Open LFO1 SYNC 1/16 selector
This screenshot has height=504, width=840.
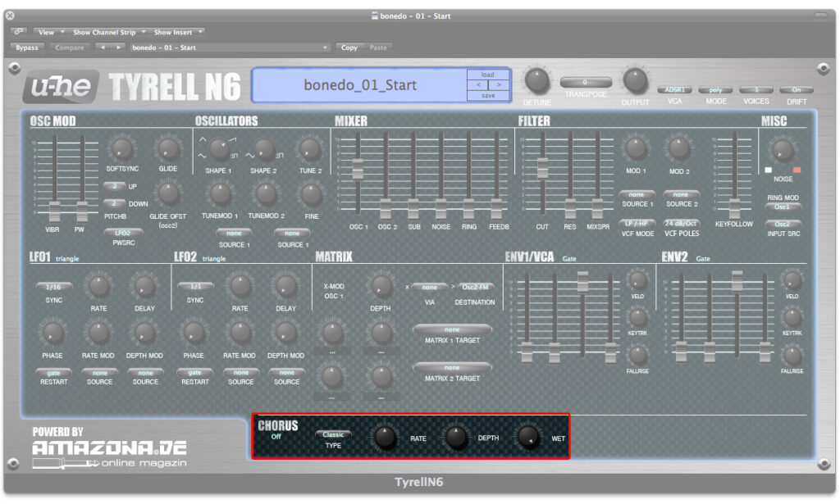point(53,287)
